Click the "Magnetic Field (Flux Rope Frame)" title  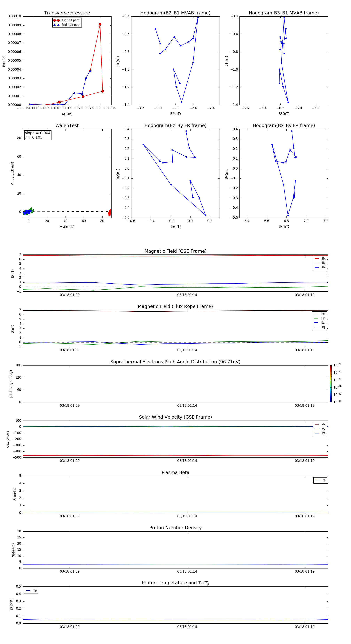click(175, 307)
